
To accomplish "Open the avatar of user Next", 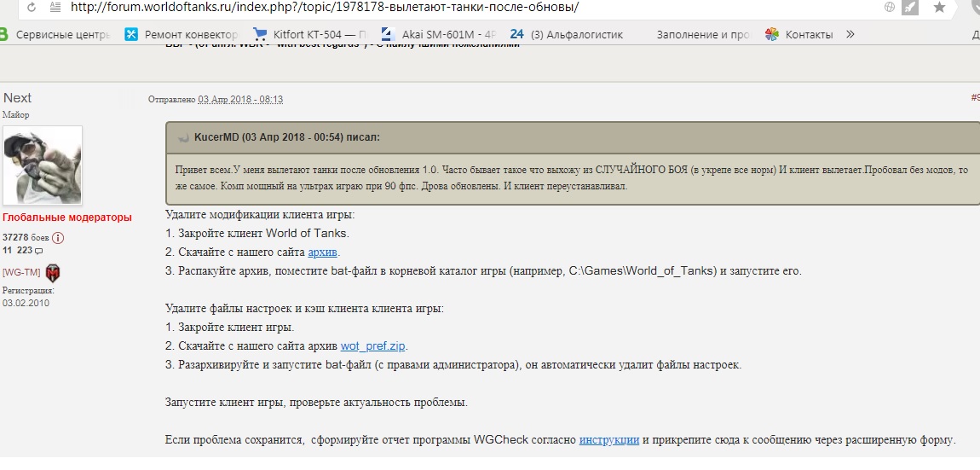I will [x=43, y=165].
